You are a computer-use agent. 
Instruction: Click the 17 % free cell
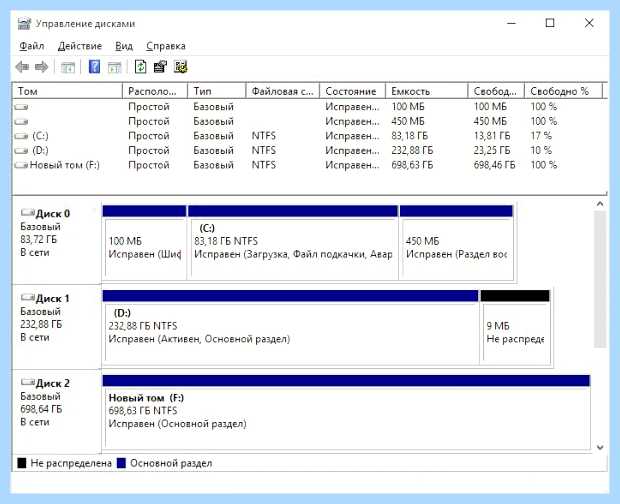coord(541,136)
